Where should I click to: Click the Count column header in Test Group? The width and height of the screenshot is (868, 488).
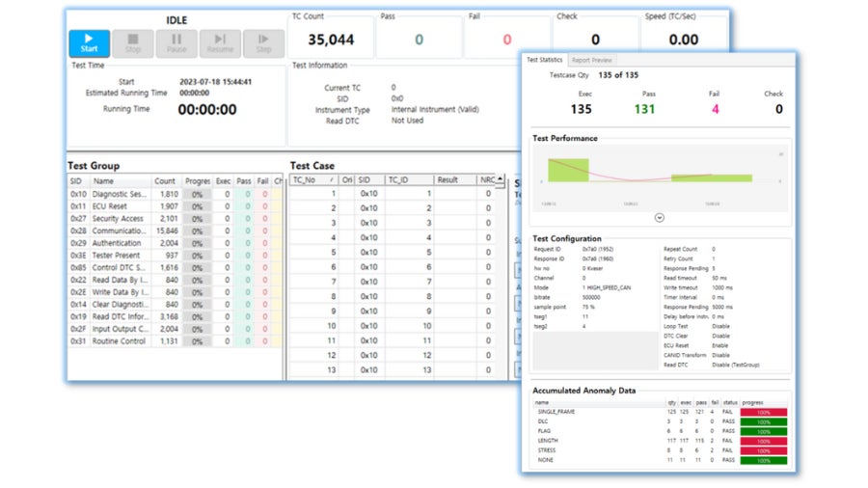166,181
